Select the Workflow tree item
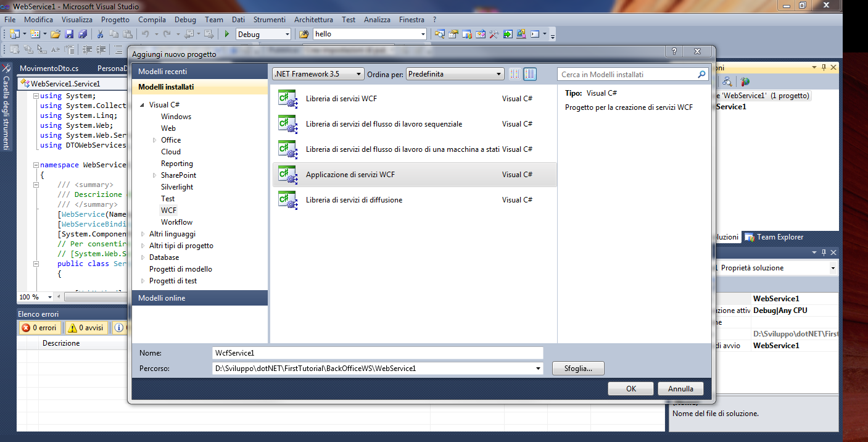 [x=177, y=222]
